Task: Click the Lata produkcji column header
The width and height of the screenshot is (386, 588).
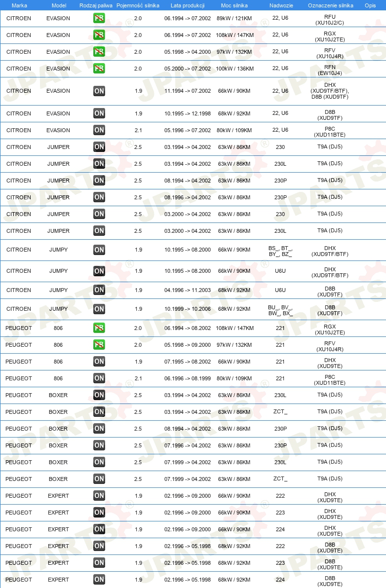Action: [x=188, y=5]
